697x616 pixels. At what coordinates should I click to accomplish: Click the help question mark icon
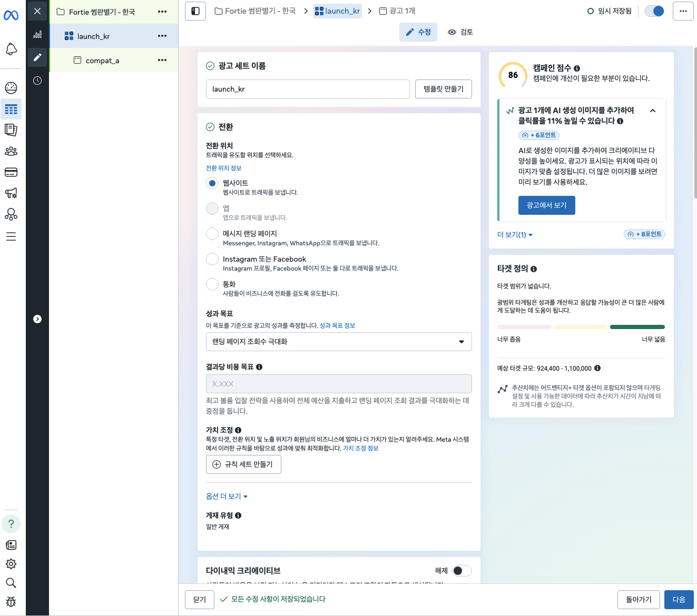11,524
